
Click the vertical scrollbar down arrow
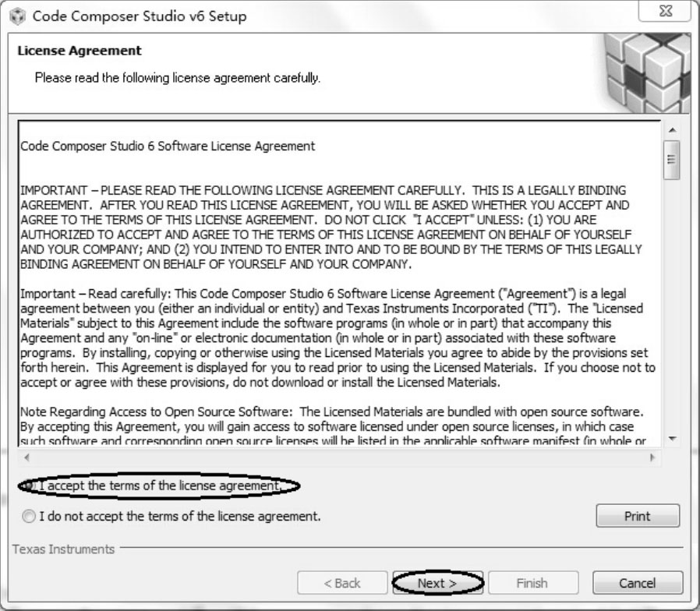click(672, 439)
